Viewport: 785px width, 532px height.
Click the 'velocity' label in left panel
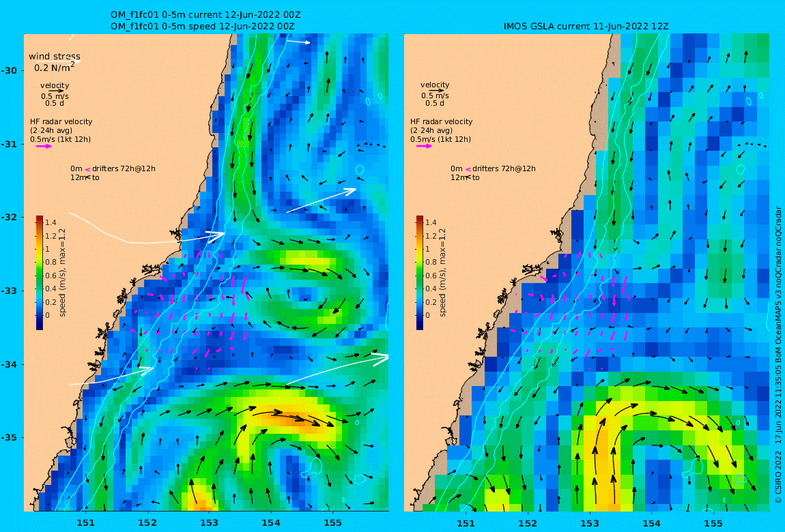pyautogui.click(x=55, y=85)
